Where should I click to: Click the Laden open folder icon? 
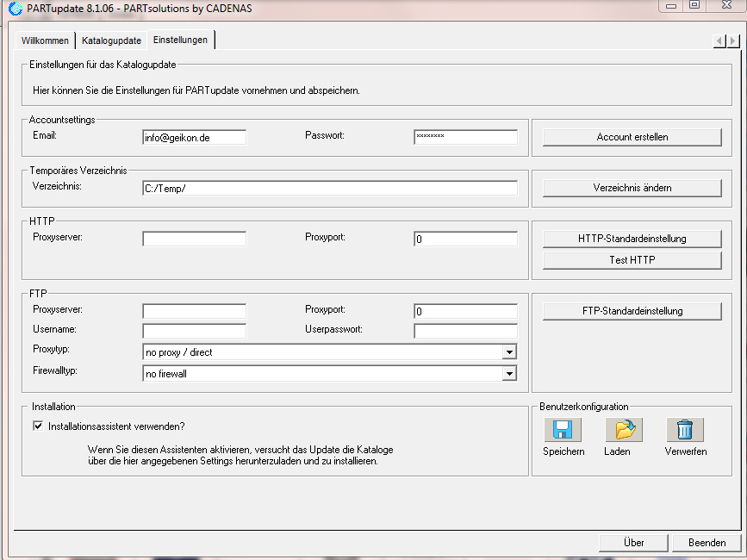tap(624, 430)
